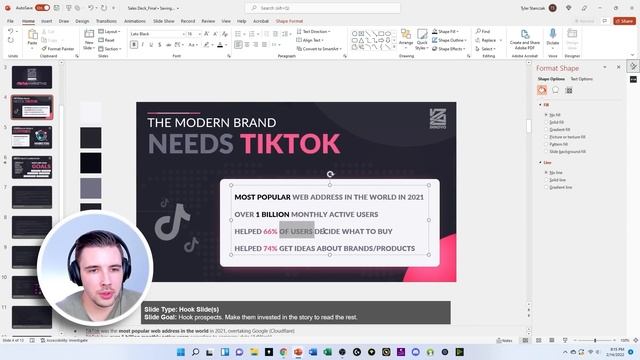Open the Shape Format ribbon tab
Viewport: 640px width, 360px height.
289,21
